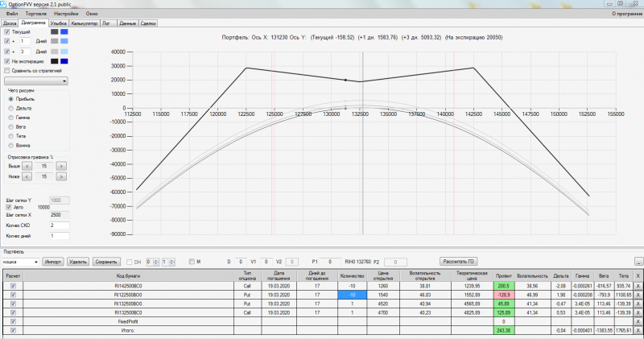The width and height of the screenshot is (644, 339).
Task: Pick the blue Текущий color swatch
Action: (x=64, y=31)
